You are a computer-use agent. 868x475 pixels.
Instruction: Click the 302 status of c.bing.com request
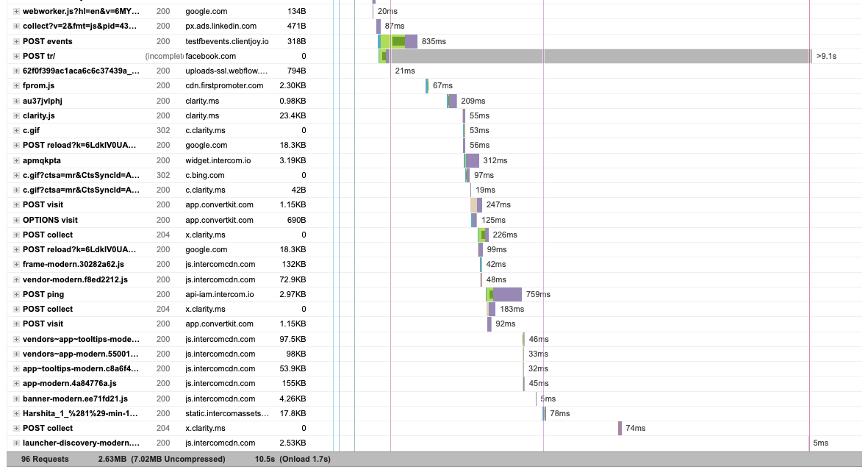click(163, 175)
